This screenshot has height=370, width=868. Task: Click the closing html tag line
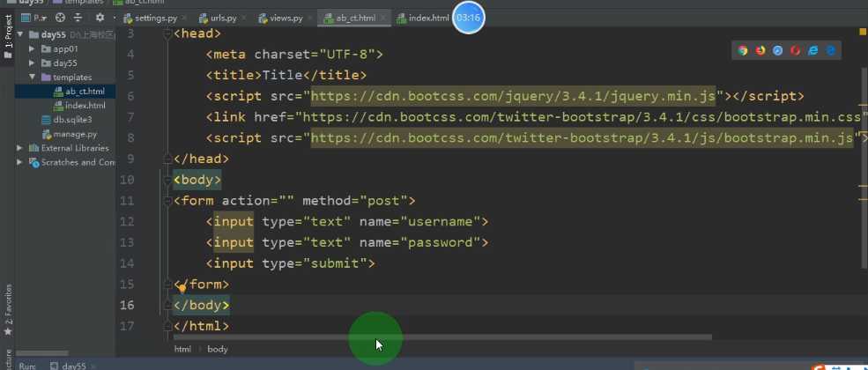[201, 326]
